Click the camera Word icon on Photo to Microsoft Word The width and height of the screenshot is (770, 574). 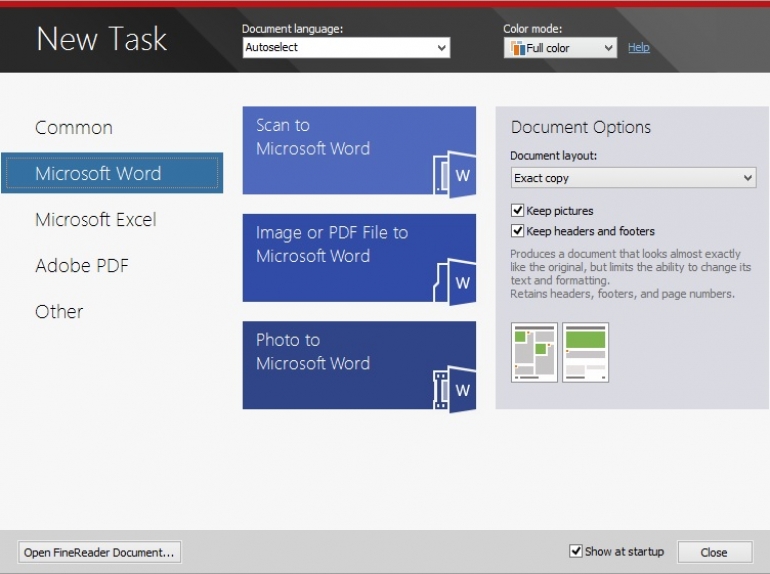click(455, 389)
